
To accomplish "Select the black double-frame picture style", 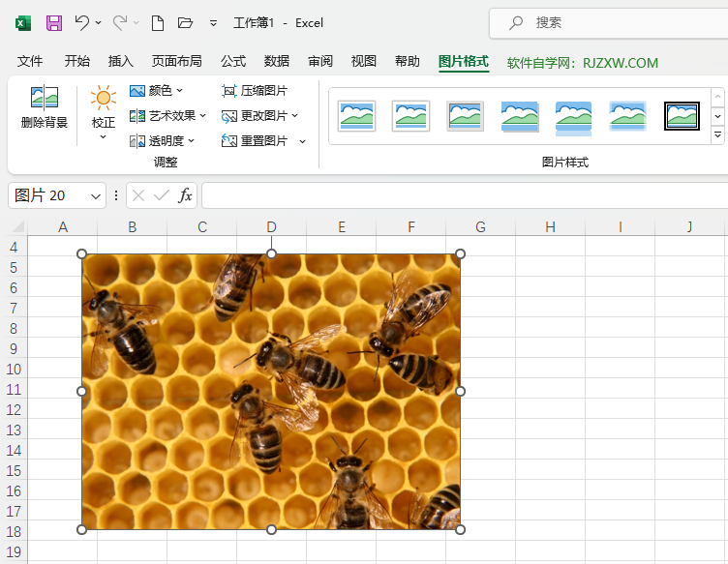I will tap(682, 116).
